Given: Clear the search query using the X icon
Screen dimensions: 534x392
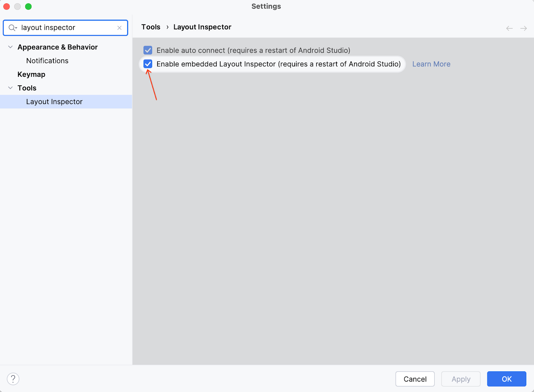Looking at the screenshot, I should tap(119, 28).
